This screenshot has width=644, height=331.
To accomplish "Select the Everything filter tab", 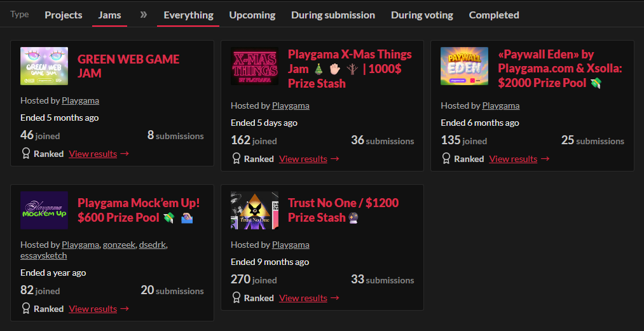I will pyautogui.click(x=188, y=15).
